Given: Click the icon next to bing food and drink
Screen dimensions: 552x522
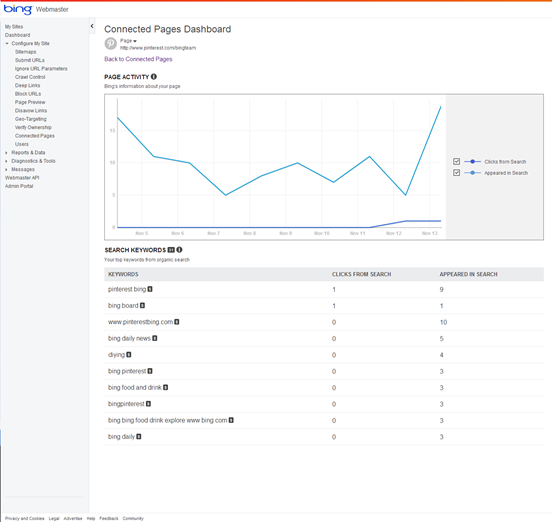Looking at the screenshot, I should point(165,387).
